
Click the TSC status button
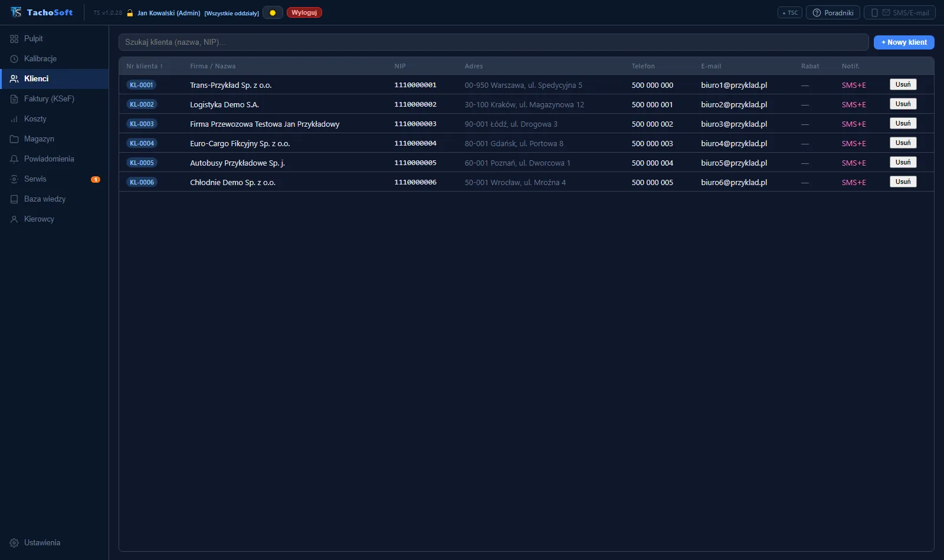pyautogui.click(x=790, y=12)
